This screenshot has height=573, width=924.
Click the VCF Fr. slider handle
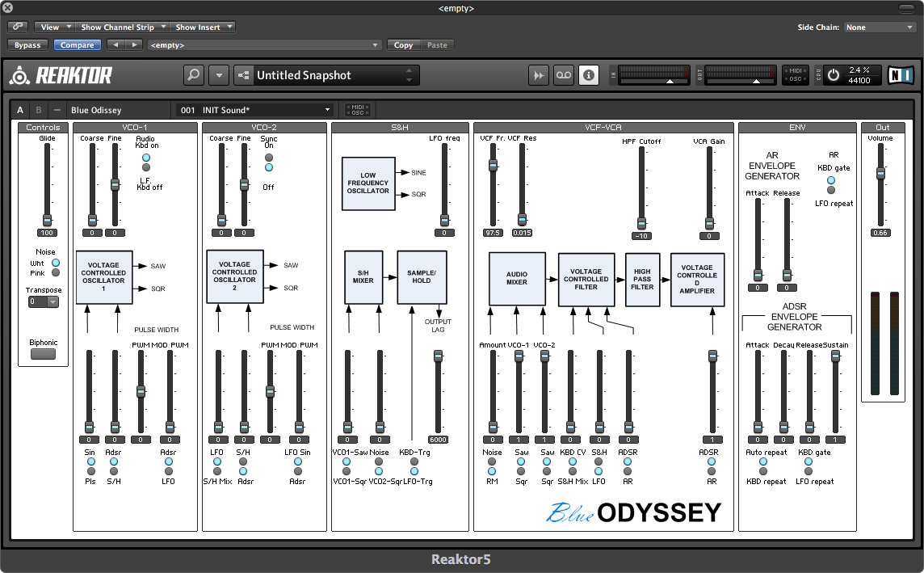493,166
